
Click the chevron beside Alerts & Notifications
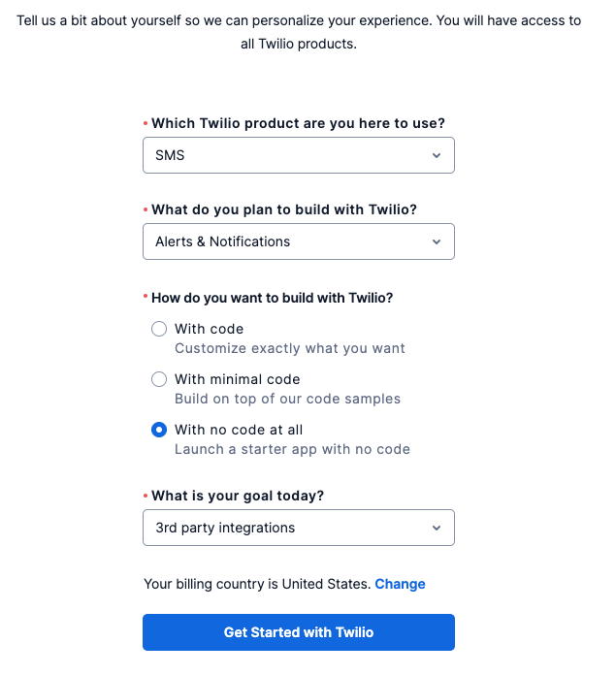click(437, 241)
